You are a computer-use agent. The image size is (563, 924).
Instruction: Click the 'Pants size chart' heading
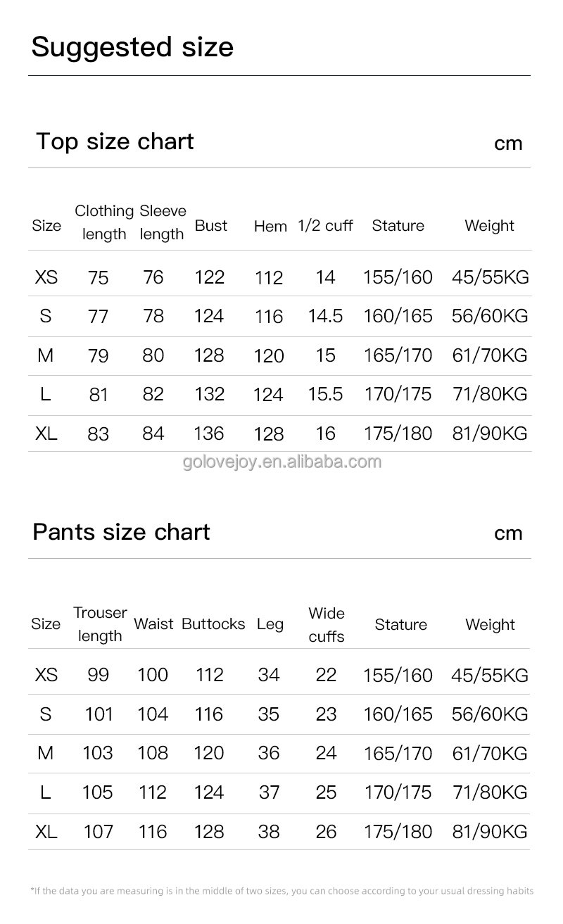(x=121, y=531)
